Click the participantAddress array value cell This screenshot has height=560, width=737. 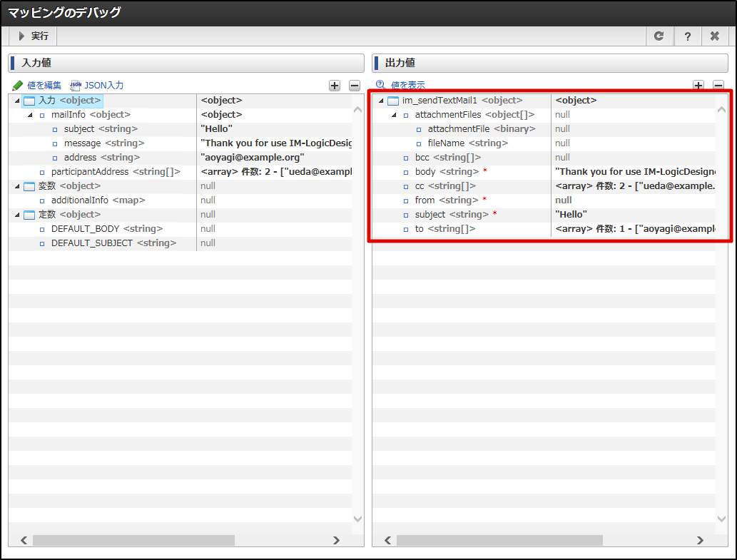[274, 172]
